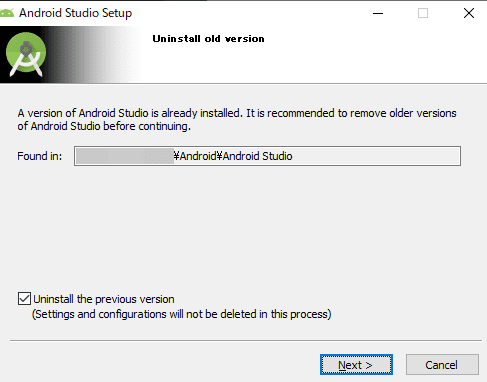
Task: Uncheck the Uninstall the previous version checkbox
Action: pos(24,299)
